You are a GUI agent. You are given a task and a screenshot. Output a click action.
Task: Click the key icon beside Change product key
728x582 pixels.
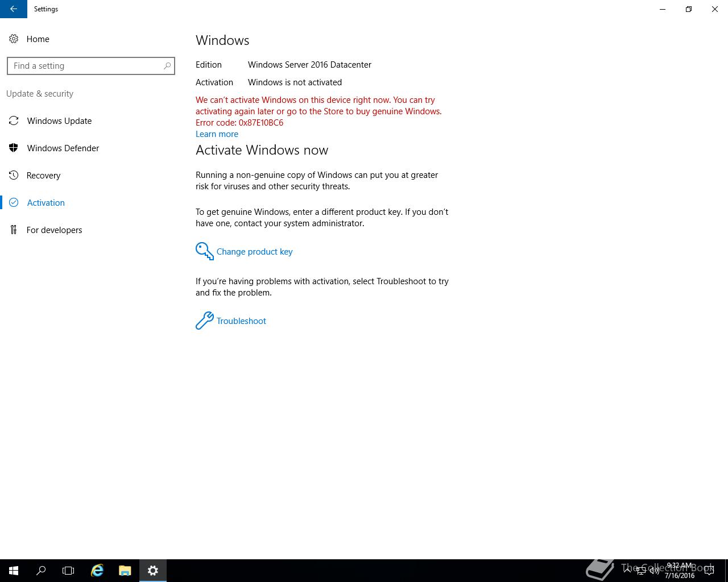tap(204, 251)
